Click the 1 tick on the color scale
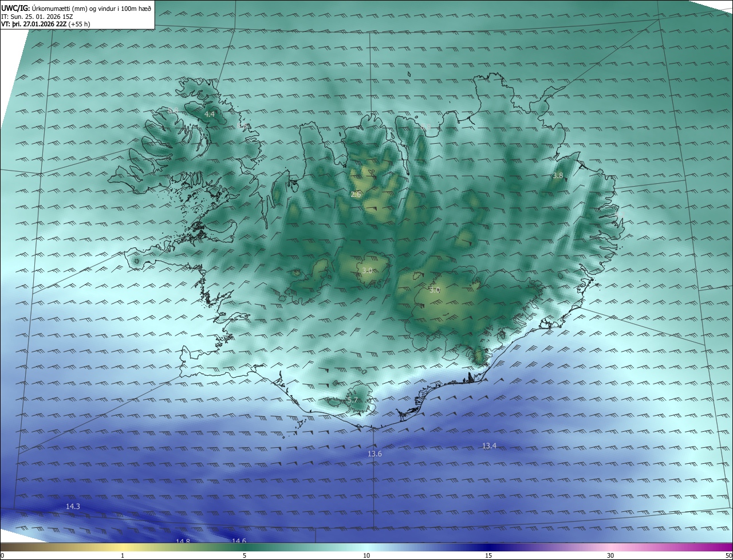This screenshot has width=733, height=560. tap(123, 555)
